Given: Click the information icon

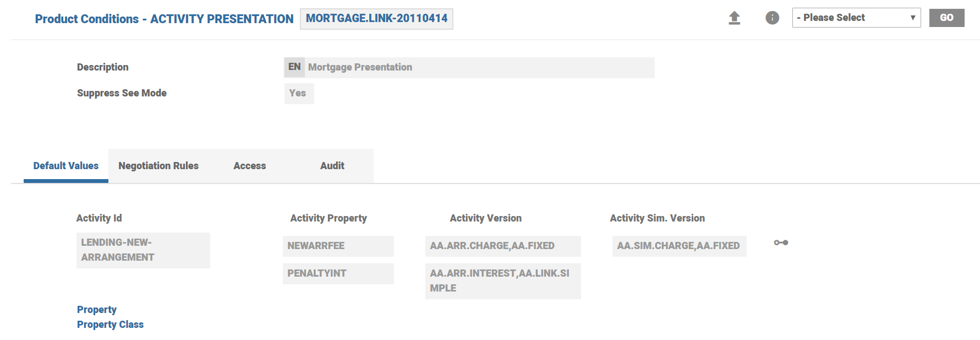Looking at the screenshot, I should click(x=772, y=18).
